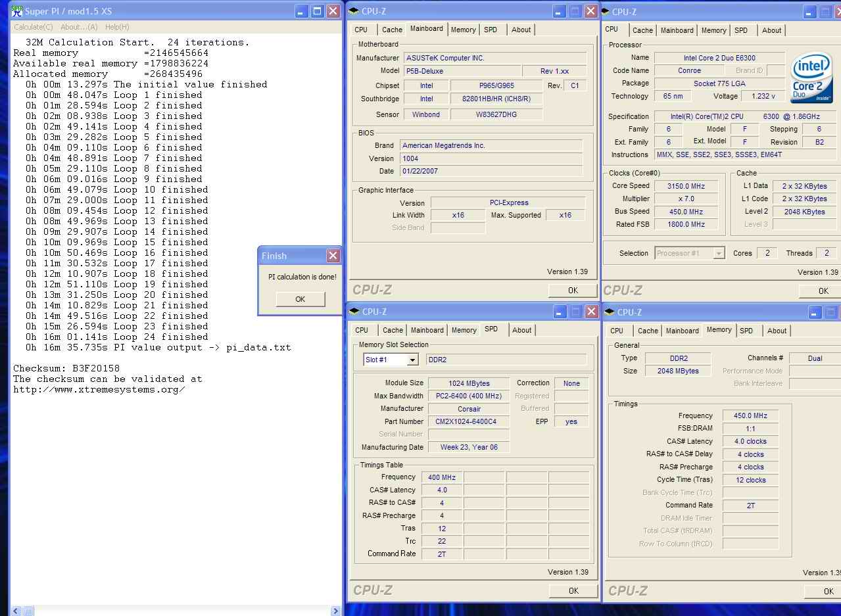The width and height of the screenshot is (841, 616).
Task: Open the Processor #1 selection dropdown
Action: pyautogui.click(x=719, y=253)
